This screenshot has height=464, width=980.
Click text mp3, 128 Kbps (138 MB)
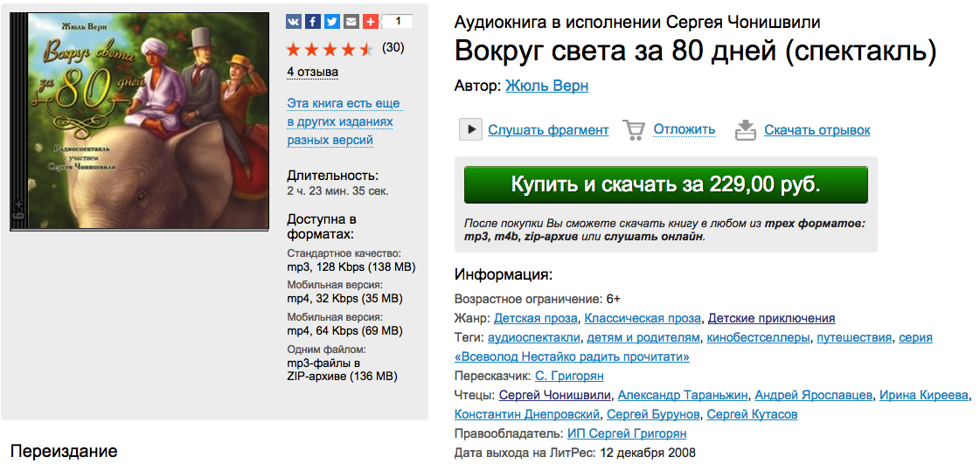pyautogui.click(x=351, y=267)
